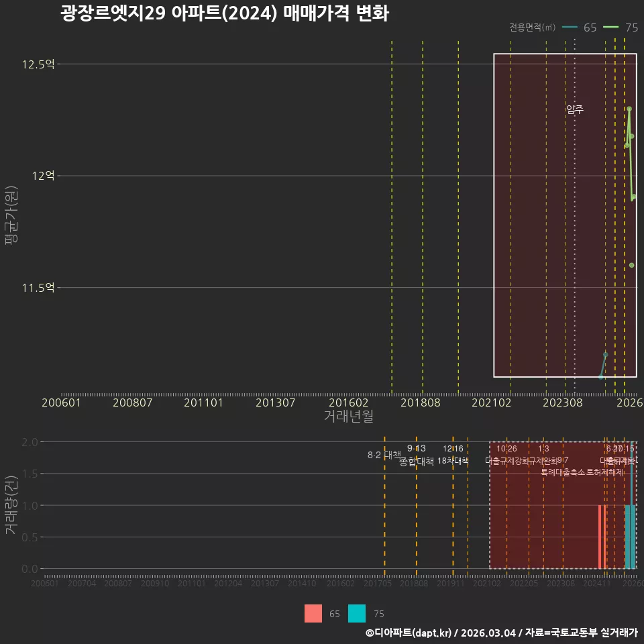
Task: Click the 0.5 label on volume axis
Action: pyautogui.click(x=30, y=537)
